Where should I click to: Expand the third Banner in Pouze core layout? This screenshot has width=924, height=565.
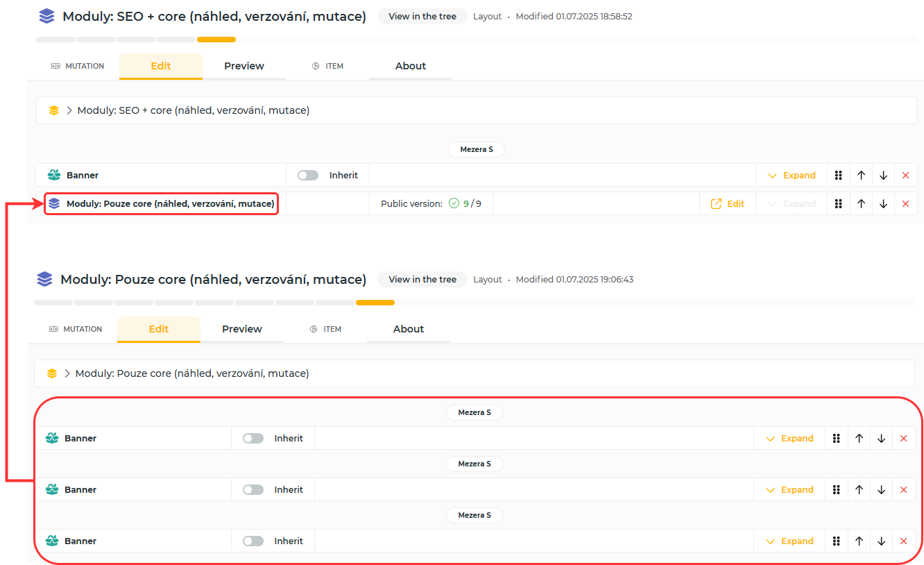pos(789,541)
